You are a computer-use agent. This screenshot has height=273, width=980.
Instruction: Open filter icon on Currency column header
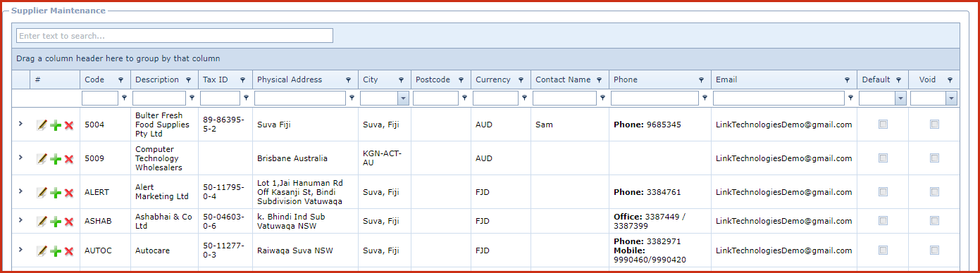click(x=521, y=80)
